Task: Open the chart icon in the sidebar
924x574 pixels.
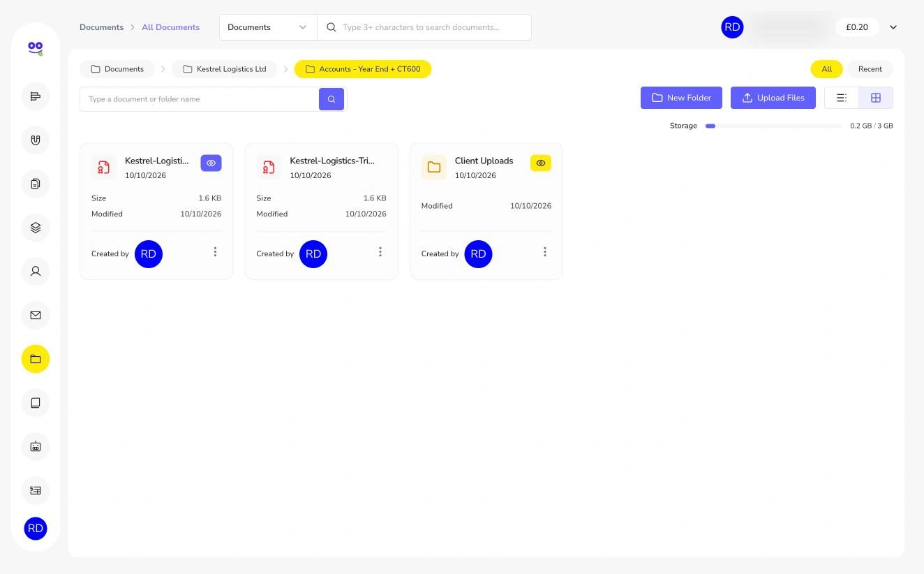Action: [x=36, y=96]
